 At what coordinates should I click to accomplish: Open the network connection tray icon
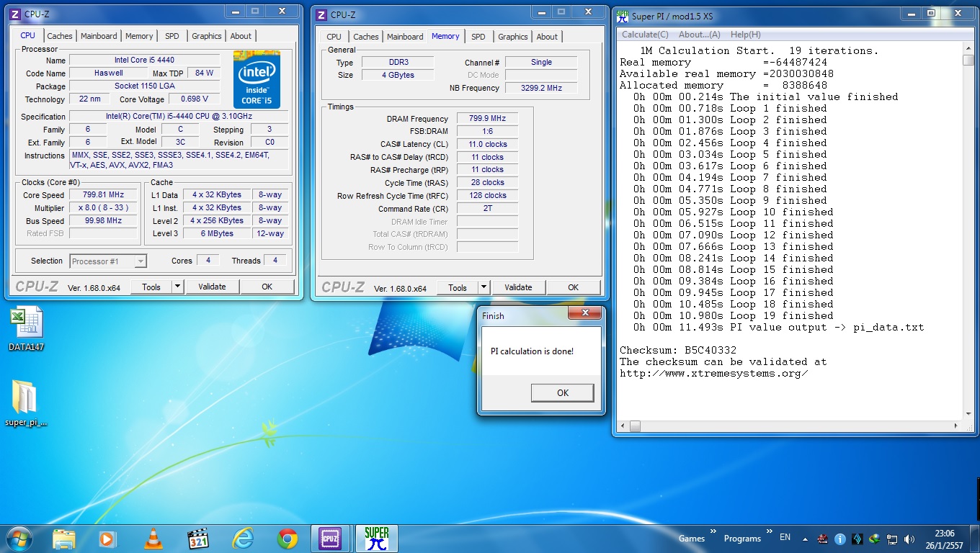(x=892, y=539)
